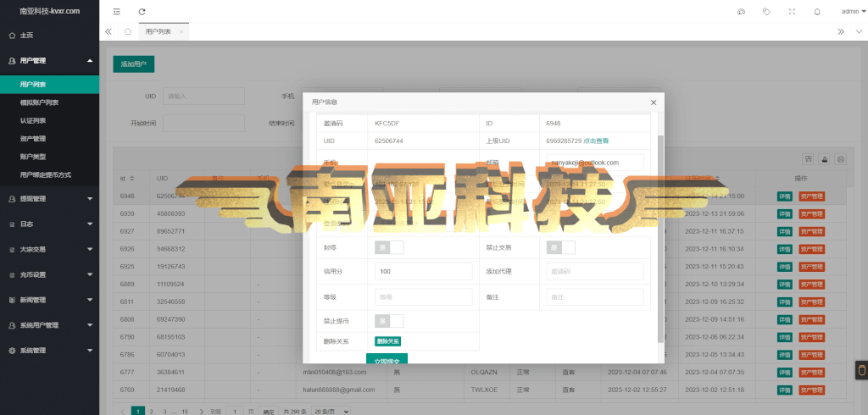The width and height of the screenshot is (868, 415).
Task: Open the admin account dropdown
Action: tap(853, 12)
